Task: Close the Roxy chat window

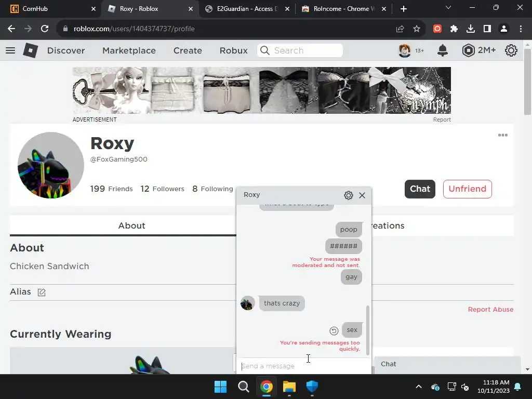Action: point(362,195)
